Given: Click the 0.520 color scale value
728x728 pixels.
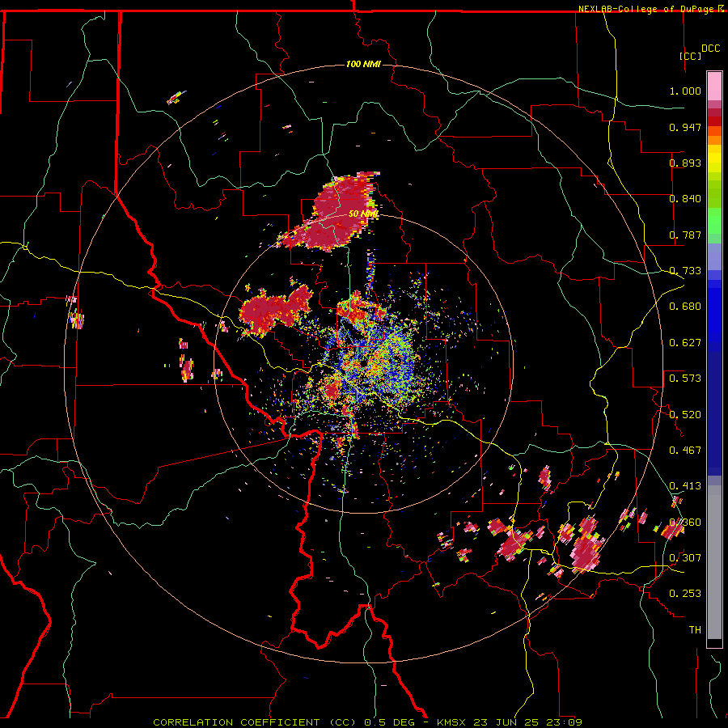Looking at the screenshot, I should [685, 415].
